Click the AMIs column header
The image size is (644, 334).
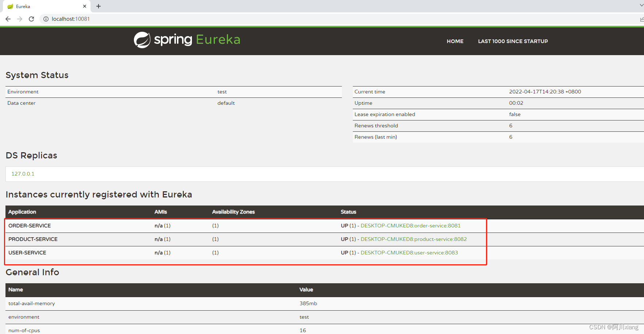(x=161, y=212)
